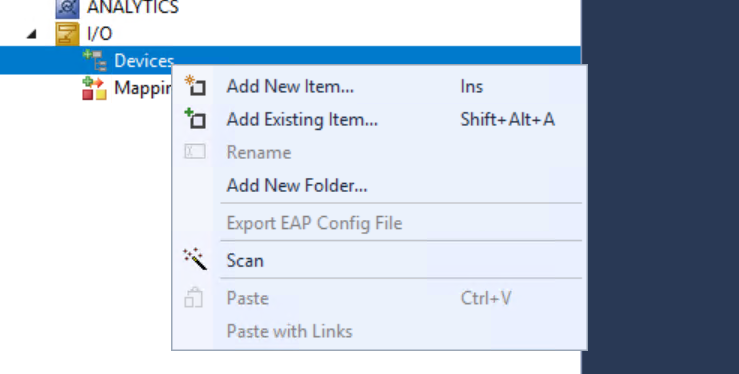
Task: Choose Add New Item... from context menu
Action: point(290,87)
